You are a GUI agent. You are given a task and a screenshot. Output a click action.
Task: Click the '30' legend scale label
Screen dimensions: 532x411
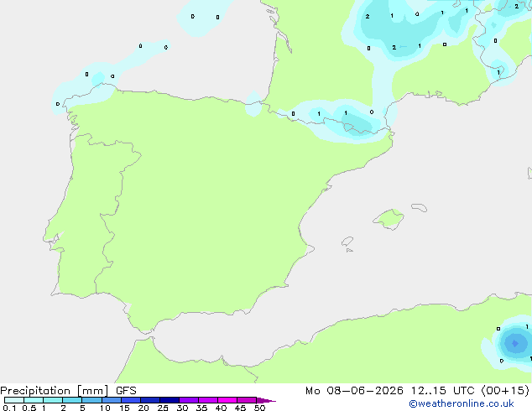pos(182,408)
